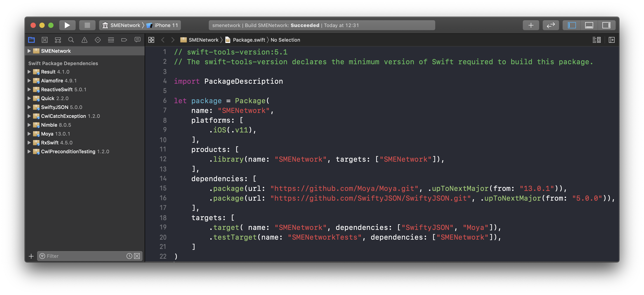Show only source-controlled files filter
Image resolution: width=644 pixels, height=295 pixels.
click(x=137, y=256)
